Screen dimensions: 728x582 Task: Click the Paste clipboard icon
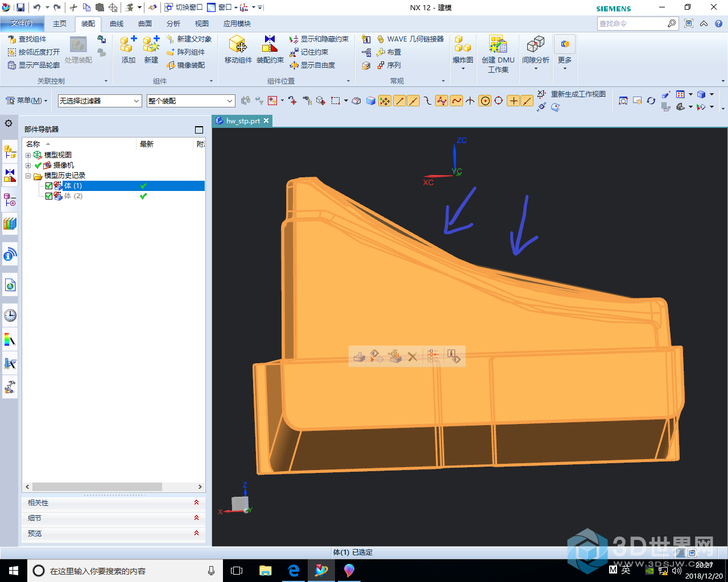[x=100, y=7]
